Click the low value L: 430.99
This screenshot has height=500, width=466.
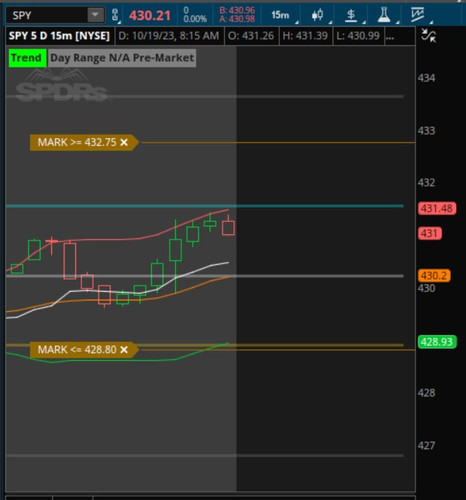358,36
